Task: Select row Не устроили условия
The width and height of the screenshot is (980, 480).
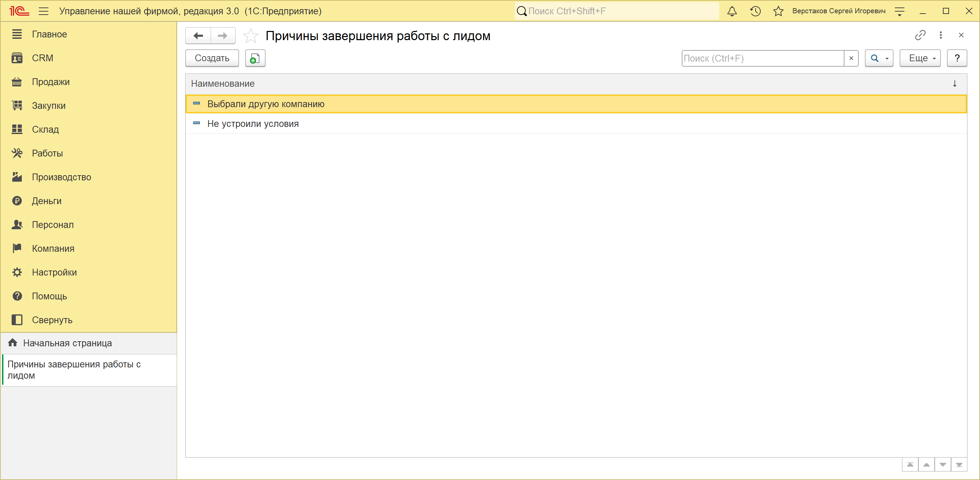Action: [576, 124]
